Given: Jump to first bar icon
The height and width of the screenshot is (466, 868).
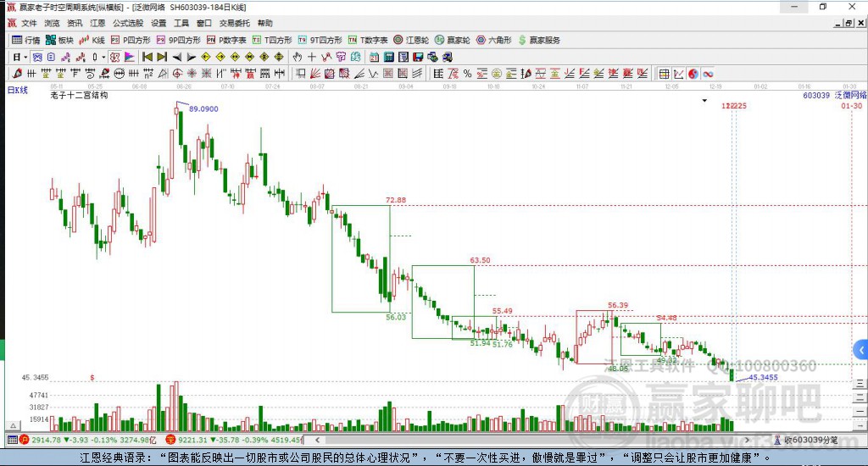Looking at the screenshot, I should click(x=147, y=57).
